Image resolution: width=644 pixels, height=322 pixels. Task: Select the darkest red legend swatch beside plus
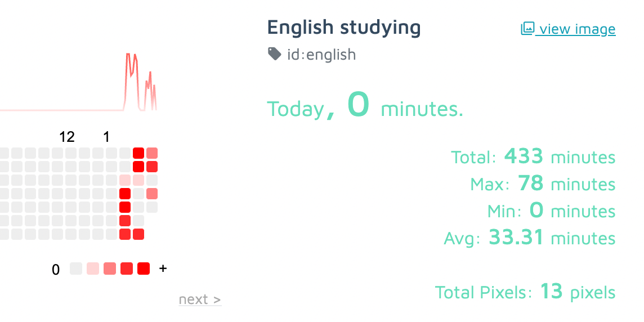pos(144,269)
